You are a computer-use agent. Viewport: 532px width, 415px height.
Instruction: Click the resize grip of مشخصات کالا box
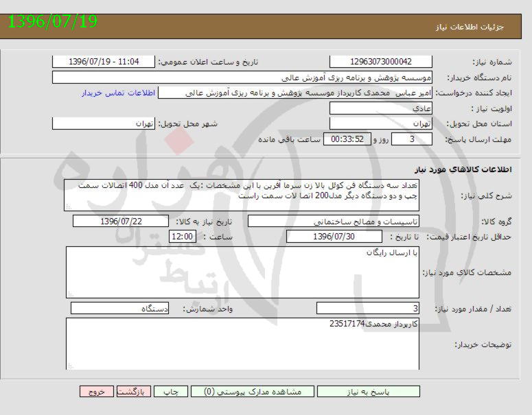coord(71,294)
